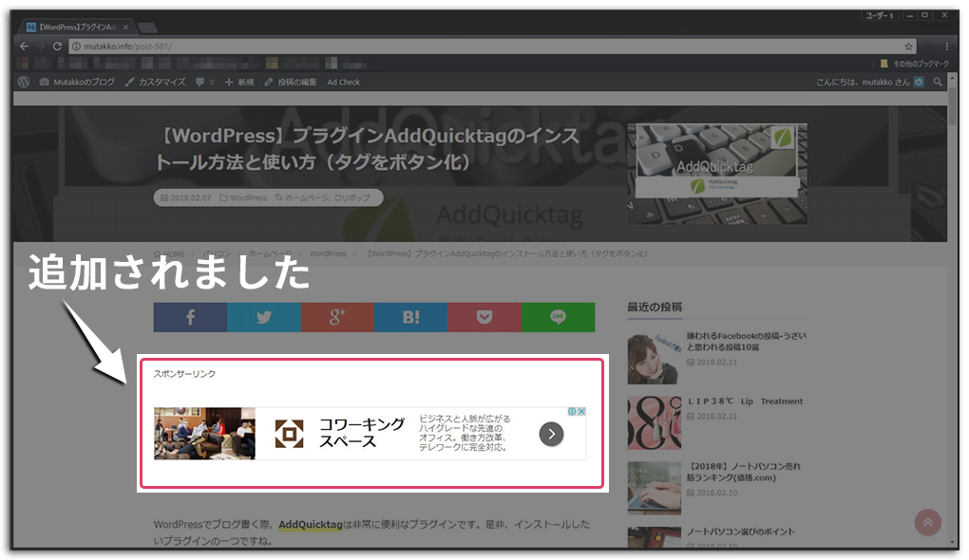969x560 pixels.
Task: Click Ad Check in the admin bar
Action: coord(343,82)
